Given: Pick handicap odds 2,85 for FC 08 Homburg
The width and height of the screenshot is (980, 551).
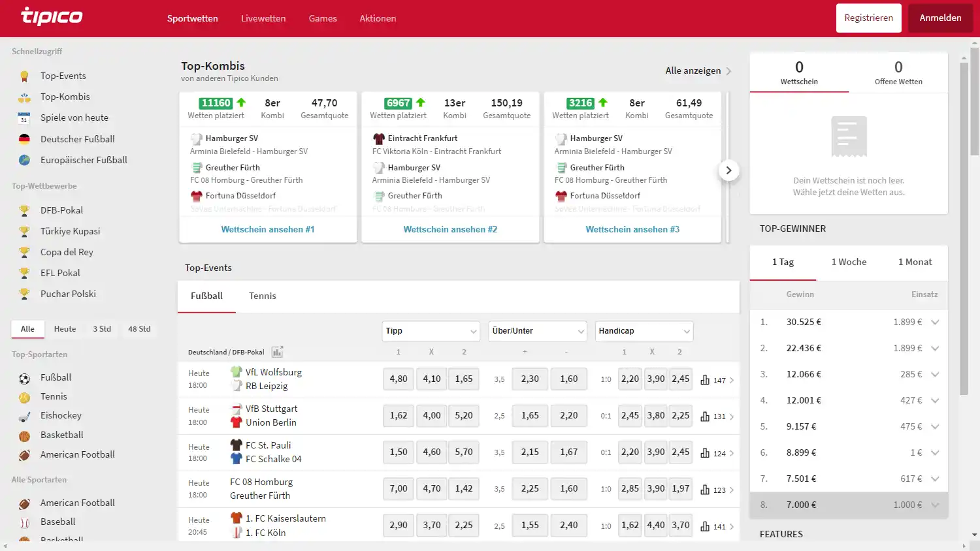Looking at the screenshot, I should 630,488.
